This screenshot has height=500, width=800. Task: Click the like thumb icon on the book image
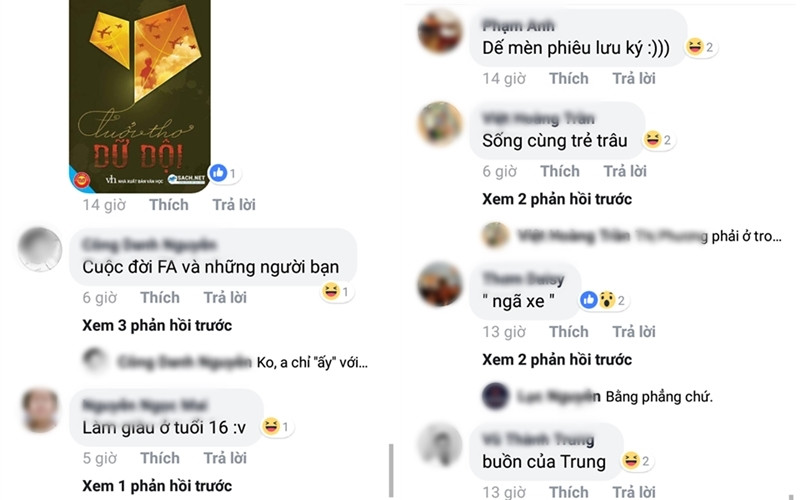[x=218, y=173]
